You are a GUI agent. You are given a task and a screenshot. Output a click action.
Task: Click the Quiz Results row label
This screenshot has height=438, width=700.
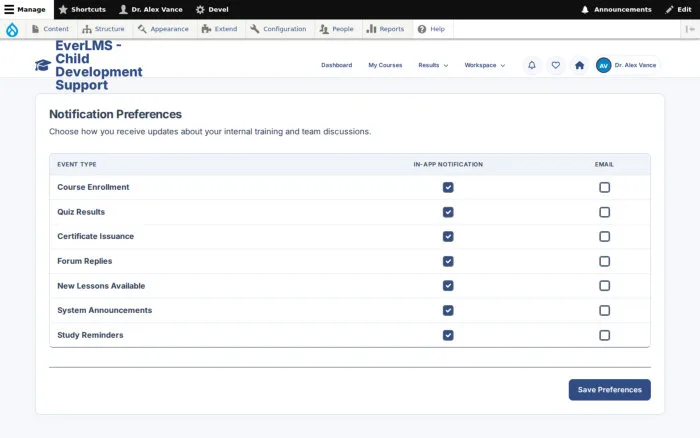pyautogui.click(x=81, y=212)
